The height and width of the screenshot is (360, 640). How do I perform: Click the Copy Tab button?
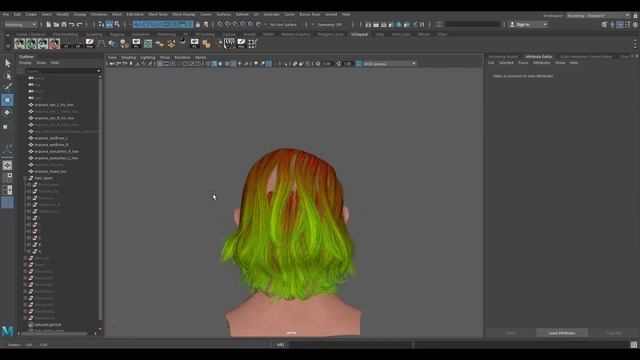[613, 333]
